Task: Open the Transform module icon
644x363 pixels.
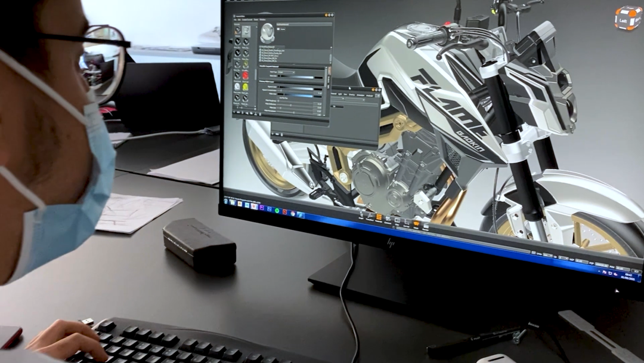Action: tap(370, 217)
